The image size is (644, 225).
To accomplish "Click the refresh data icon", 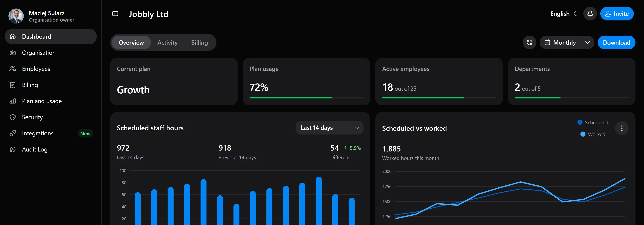I will tap(529, 43).
